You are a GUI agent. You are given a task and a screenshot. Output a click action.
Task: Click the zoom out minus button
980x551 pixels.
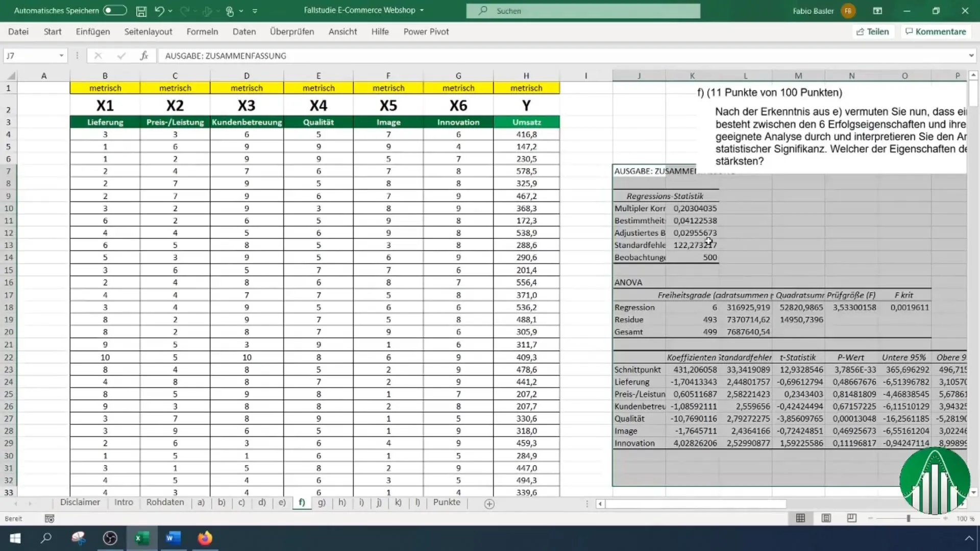pyautogui.click(x=870, y=518)
